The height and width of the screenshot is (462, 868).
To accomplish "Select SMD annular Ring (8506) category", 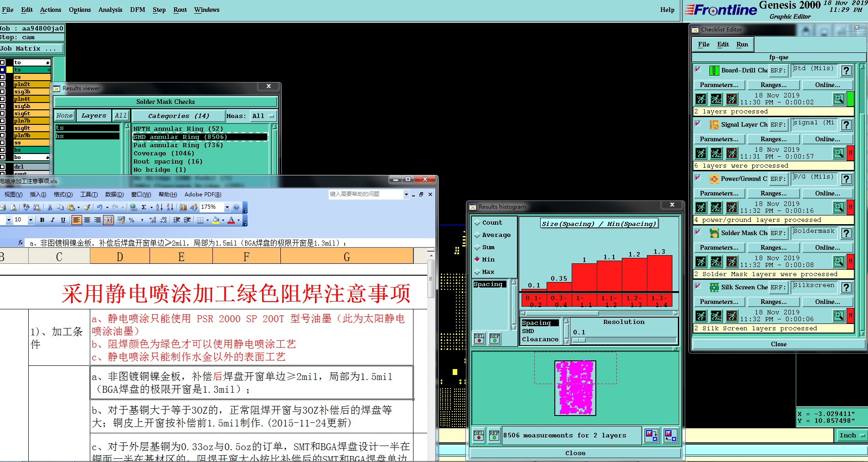I will click(200, 137).
